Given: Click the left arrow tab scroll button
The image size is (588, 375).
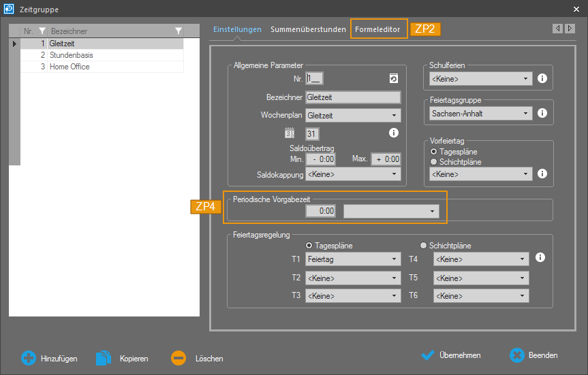Looking at the screenshot, I should point(557,29).
